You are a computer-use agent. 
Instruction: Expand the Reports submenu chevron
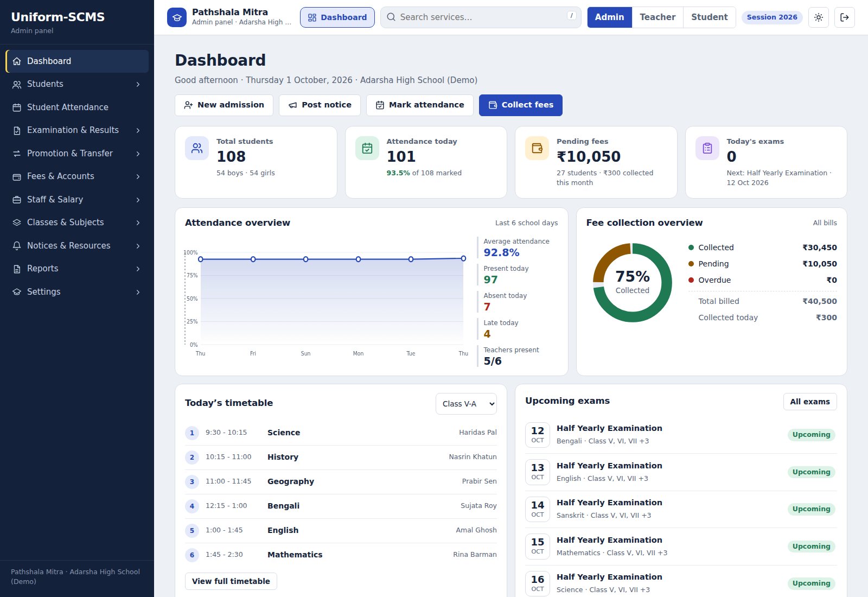tap(138, 269)
